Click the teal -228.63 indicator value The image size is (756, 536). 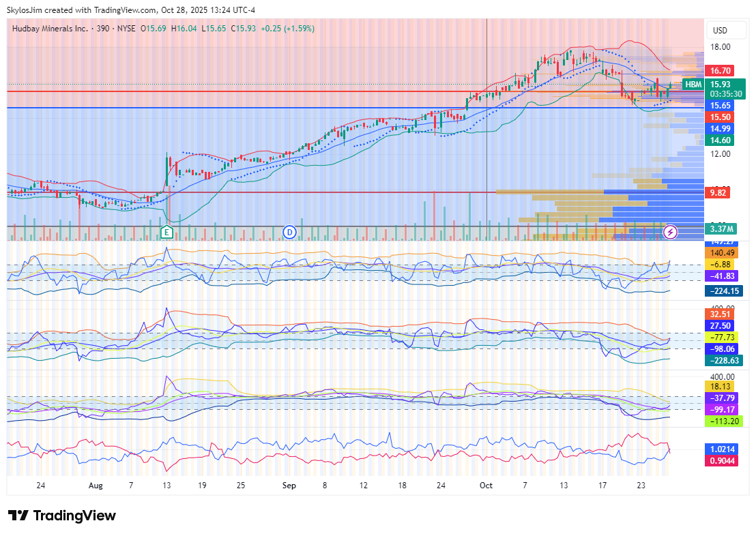click(724, 361)
